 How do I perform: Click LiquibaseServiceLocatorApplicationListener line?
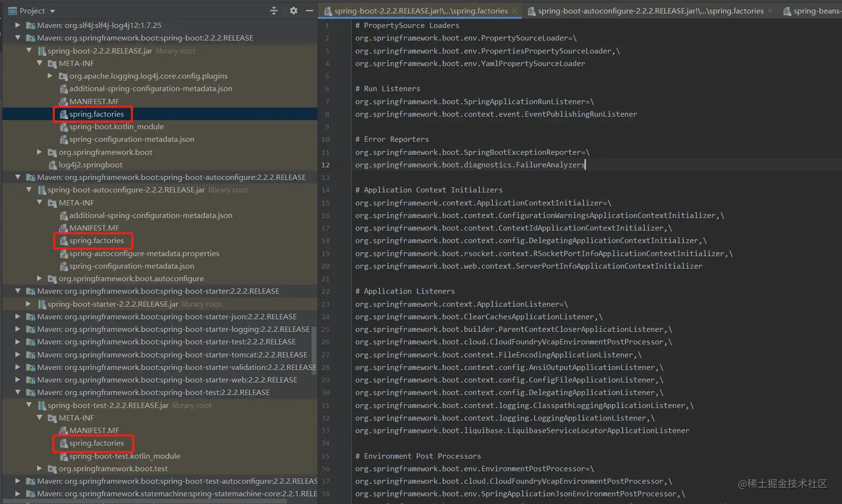(x=522, y=430)
